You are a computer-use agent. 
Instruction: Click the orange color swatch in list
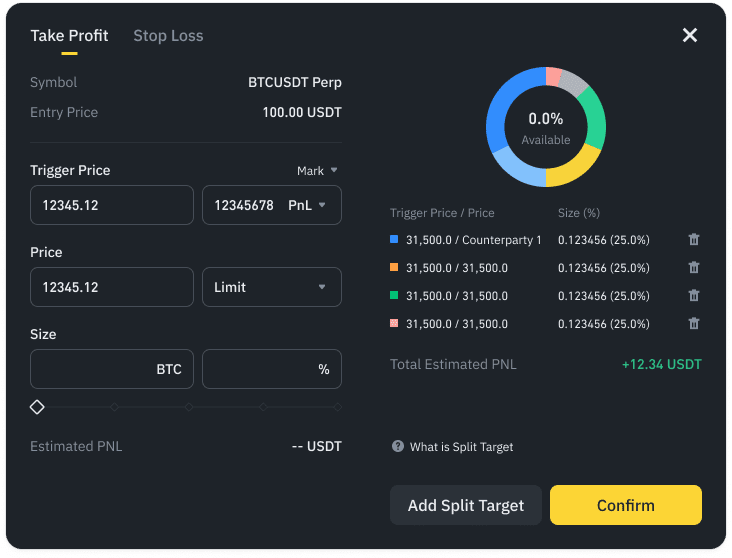[394, 267]
